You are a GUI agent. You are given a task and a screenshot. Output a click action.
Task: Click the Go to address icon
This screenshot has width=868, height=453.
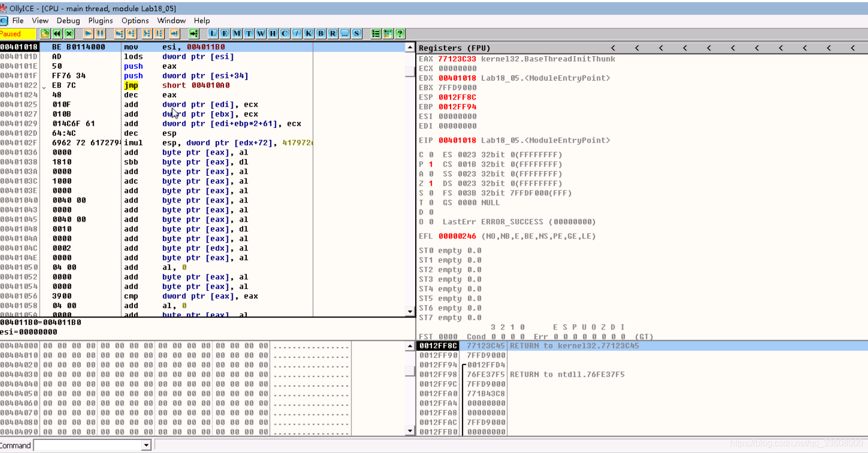pos(194,34)
